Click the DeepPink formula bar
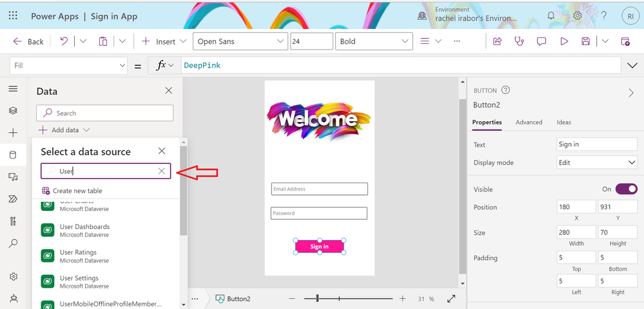 coord(400,65)
